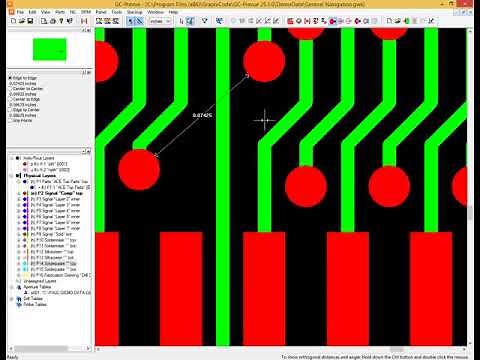Viewport: 480px width, 360px height.
Task: Collapse the Physical Layers tree node
Action: pyautogui.click(x=12, y=176)
